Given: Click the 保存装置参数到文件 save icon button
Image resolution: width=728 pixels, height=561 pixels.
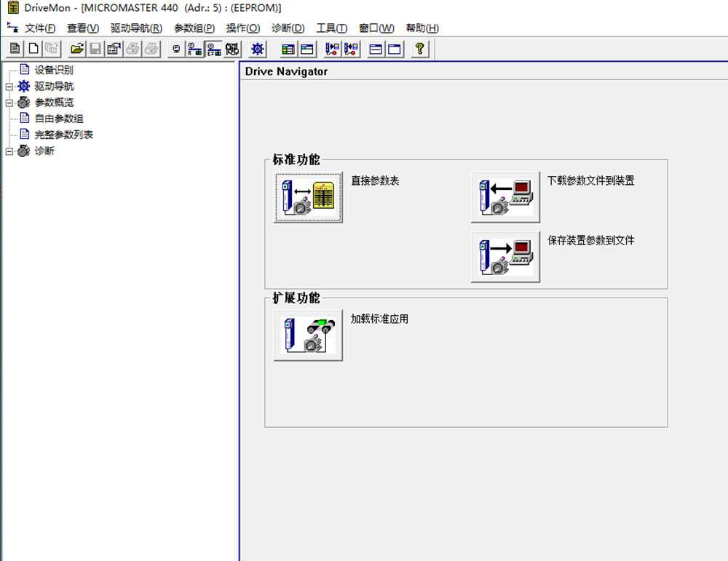Looking at the screenshot, I should (505, 257).
